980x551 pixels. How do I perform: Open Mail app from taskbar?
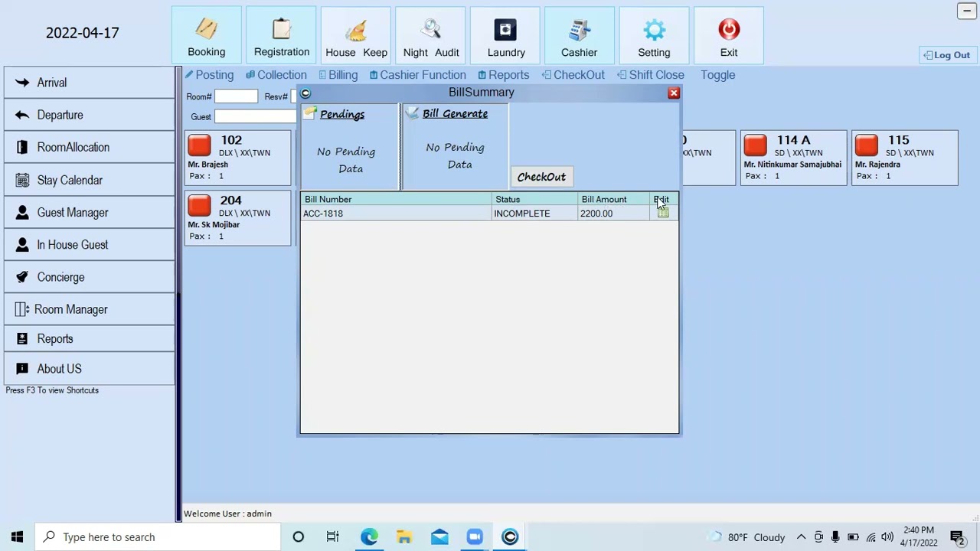coord(439,537)
